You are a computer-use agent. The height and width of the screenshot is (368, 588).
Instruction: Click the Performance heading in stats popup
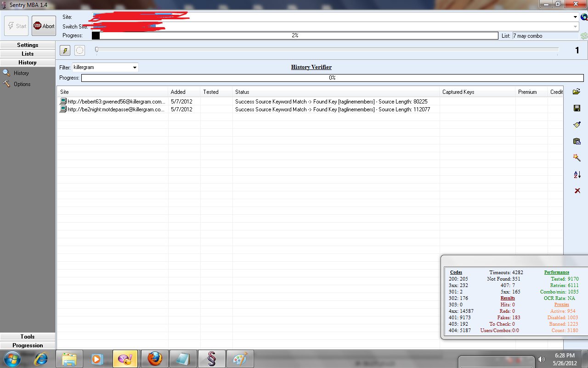click(557, 272)
